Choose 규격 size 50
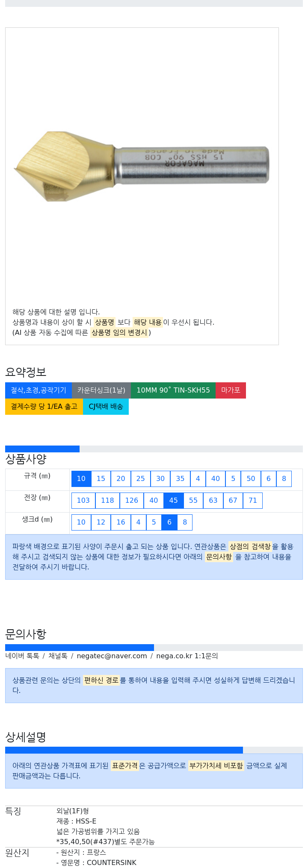Image resolution: width=308 pixels, height=868 pixels. pyautogui.click(x=251, y=479)
